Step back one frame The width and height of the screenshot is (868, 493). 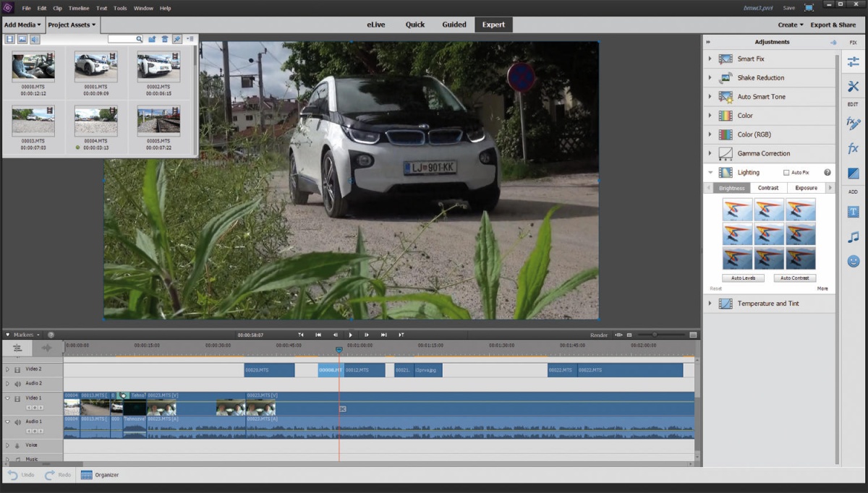pos(334,335)
